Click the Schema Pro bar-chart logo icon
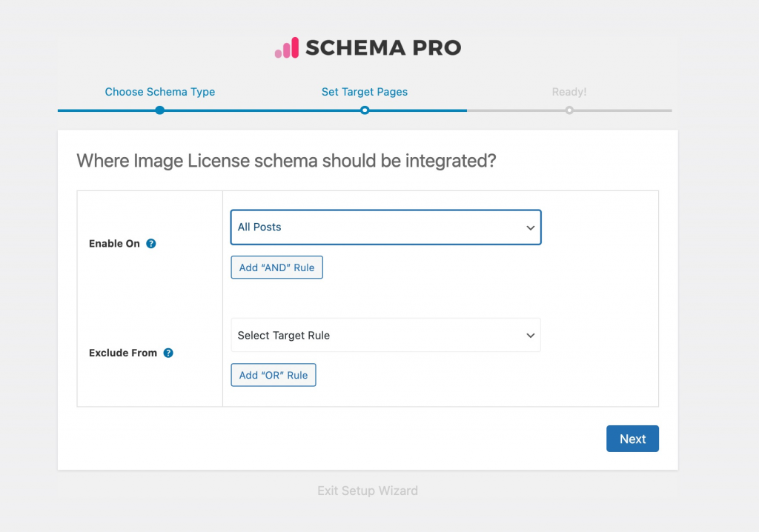759x532 pixels. click(x=287, y=48)
